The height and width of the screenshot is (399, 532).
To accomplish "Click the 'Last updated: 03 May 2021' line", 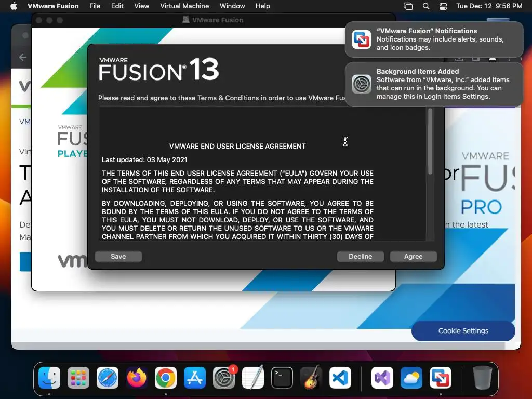I will click(x=144, y=160).
